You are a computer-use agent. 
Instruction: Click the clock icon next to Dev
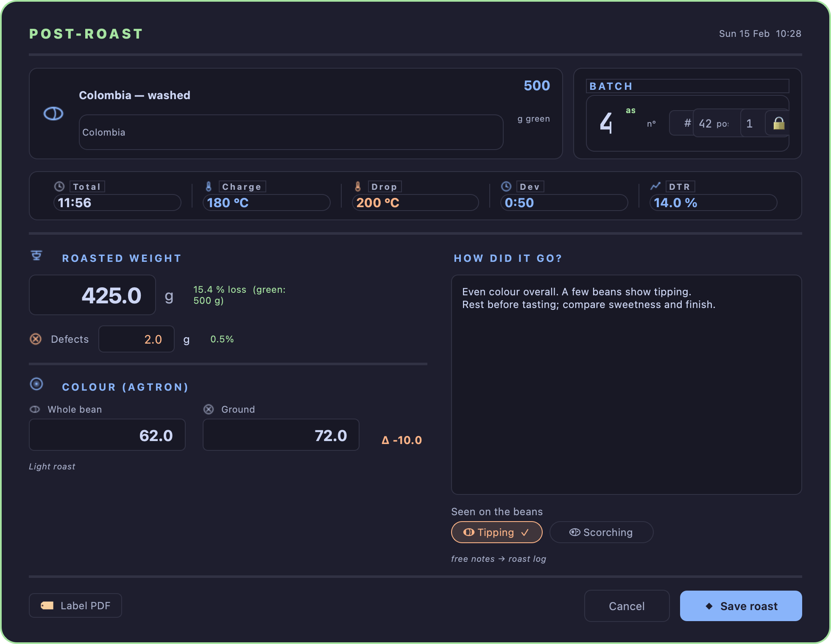506,186
